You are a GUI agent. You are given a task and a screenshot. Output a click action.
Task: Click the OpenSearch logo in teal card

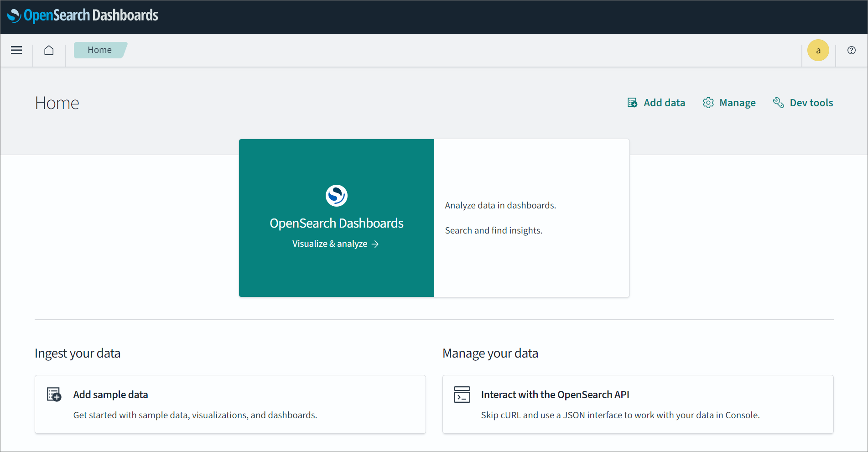coord(337,196)
